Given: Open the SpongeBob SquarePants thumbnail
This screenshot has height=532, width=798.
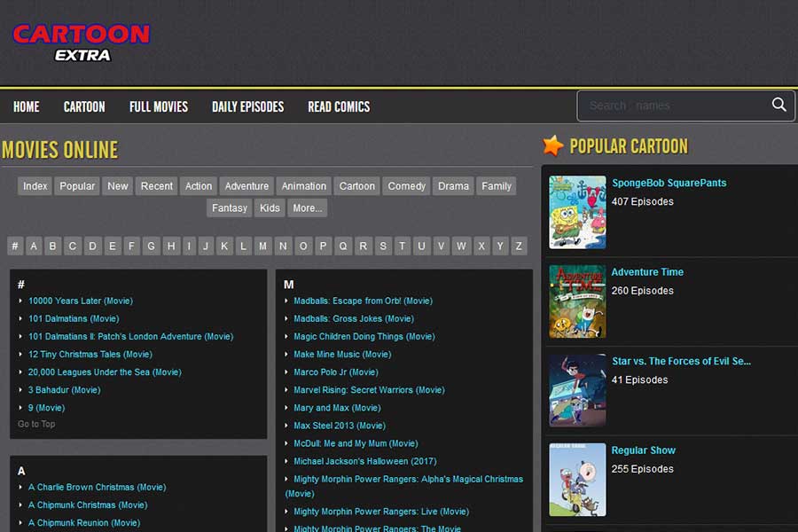Looking at the screenshot, I should coord(577,212).
